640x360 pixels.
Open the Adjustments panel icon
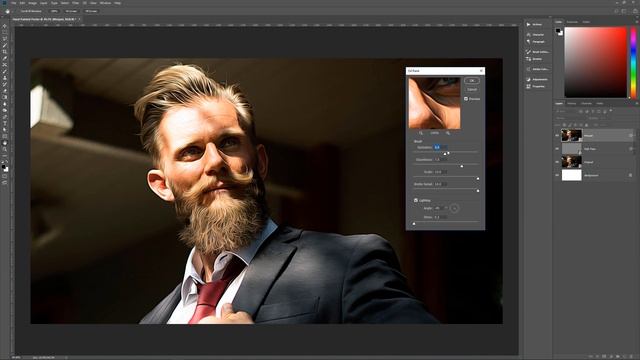[x=528, y=79]
